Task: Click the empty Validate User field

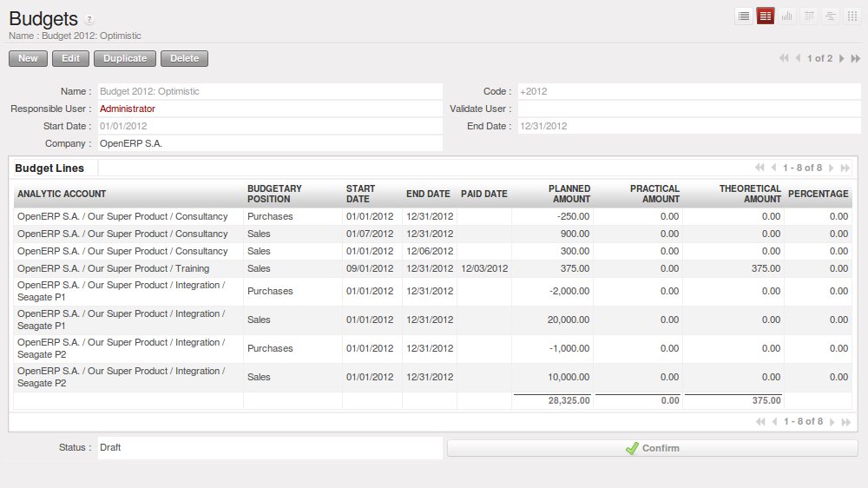Action: [689, 109]
